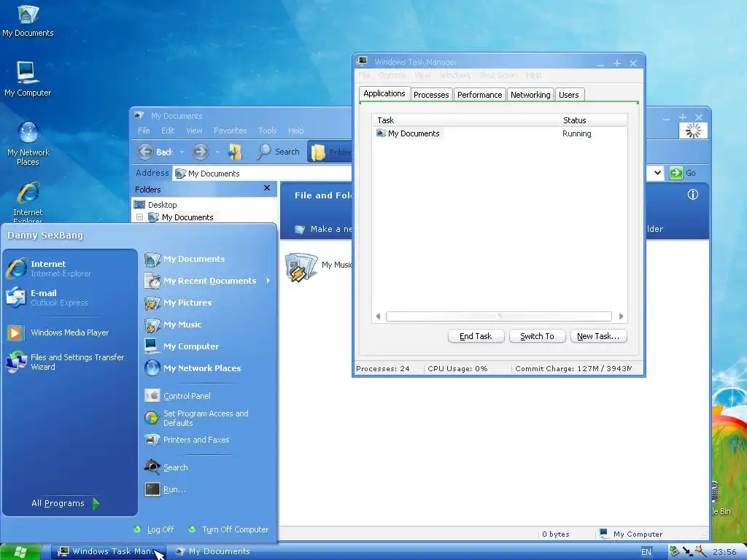Open the Forward history dropdown arrow

pos(217,152)
